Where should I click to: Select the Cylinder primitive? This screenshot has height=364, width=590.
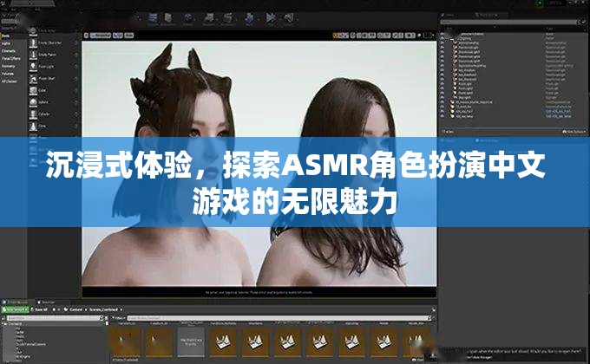(53, 114)
